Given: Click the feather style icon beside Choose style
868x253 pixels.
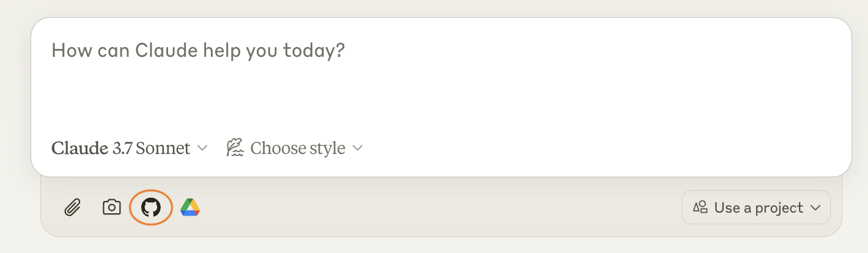Looking at the screenshot, I should (235, 148).
